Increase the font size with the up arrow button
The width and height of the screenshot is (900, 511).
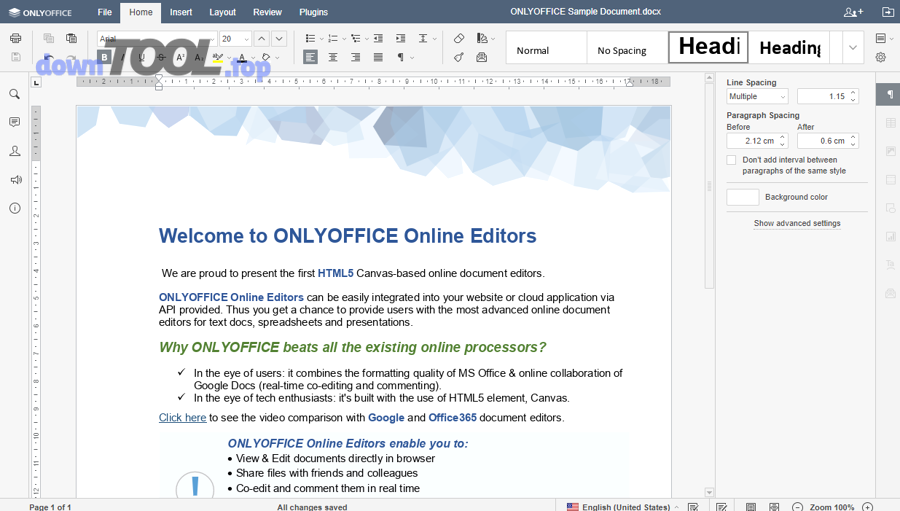coord(261,38)
